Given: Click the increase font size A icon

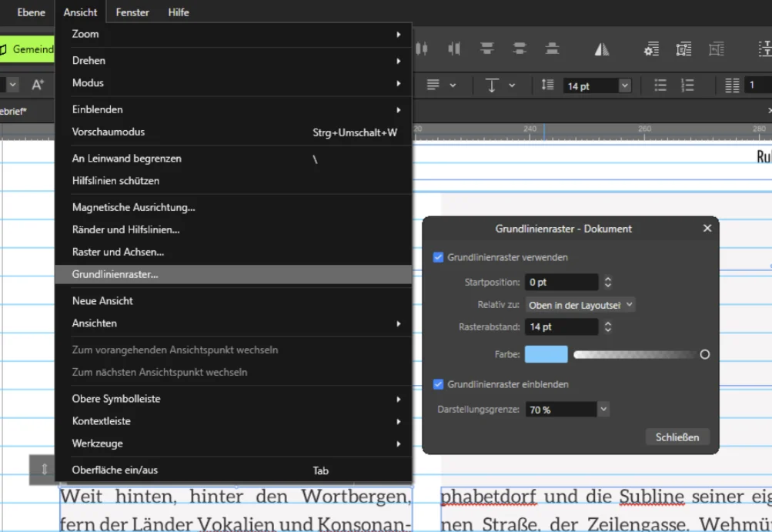Looking at the screenshot, I should point(38,85).
